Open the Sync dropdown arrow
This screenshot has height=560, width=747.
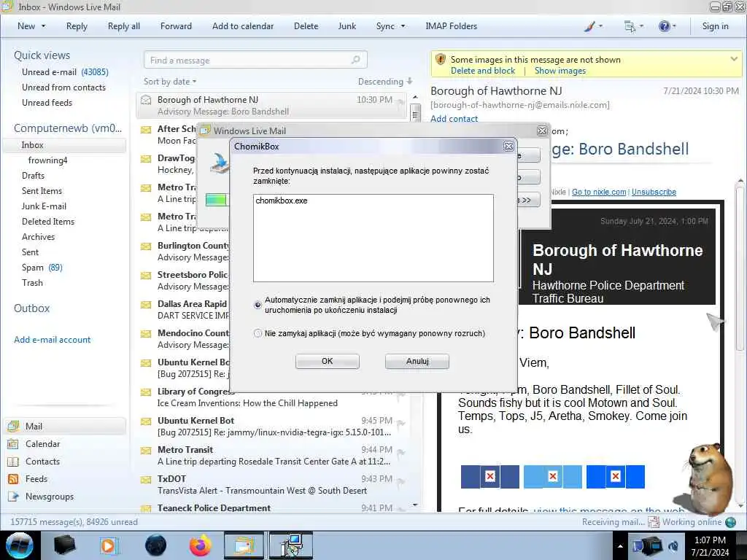click(403, 26)
